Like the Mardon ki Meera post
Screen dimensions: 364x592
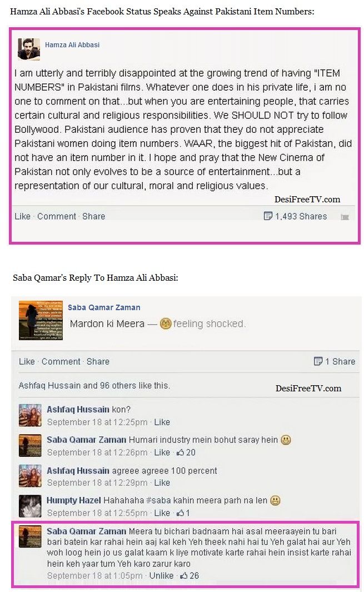coord(27,361)
